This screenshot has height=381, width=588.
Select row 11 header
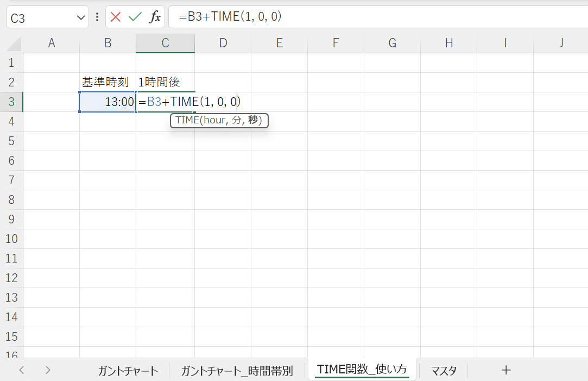point(11,258)
